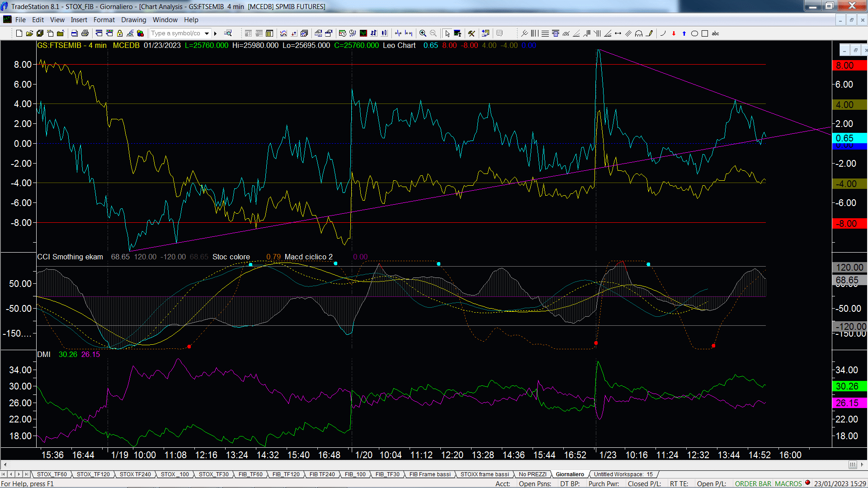Screen dimensions: 868x488
Task: Click the green 30.26 DMI axis label
Action: click(x=849, y=386)
